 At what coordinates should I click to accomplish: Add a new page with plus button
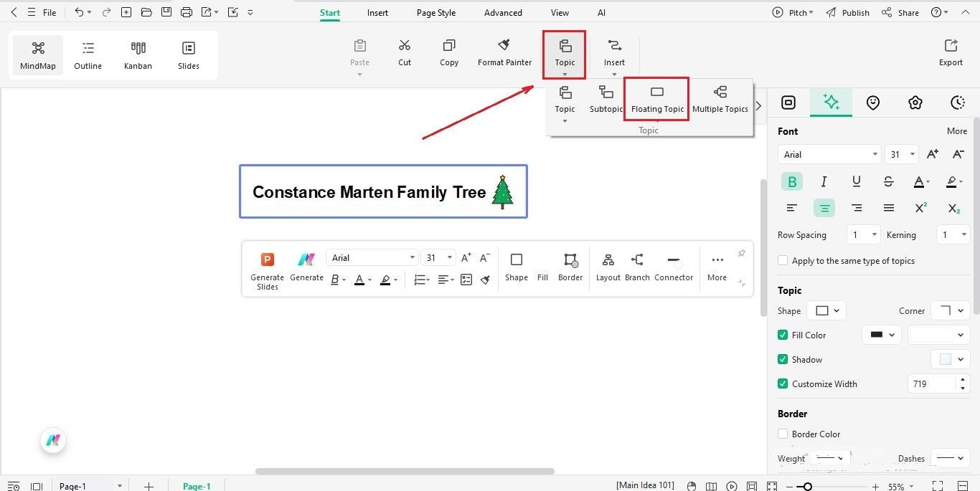pos(149,486)
